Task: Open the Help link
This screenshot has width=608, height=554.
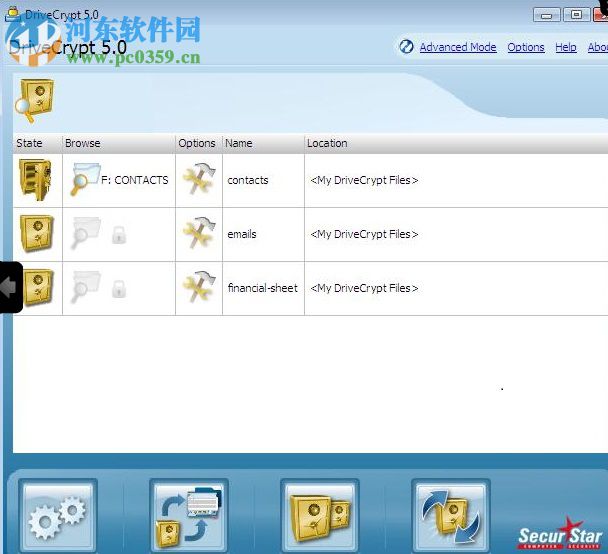Action: tap(566, 47)
